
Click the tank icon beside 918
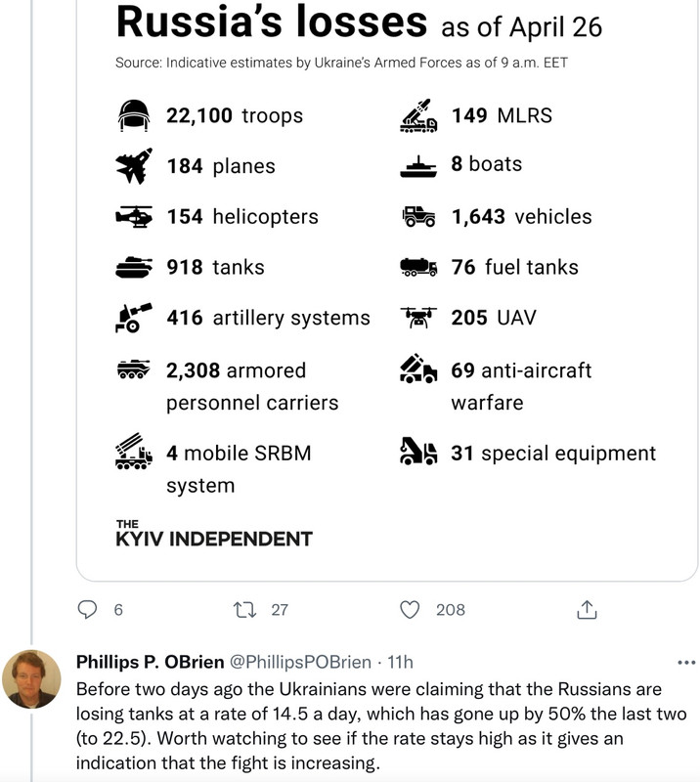coord(133,268)
